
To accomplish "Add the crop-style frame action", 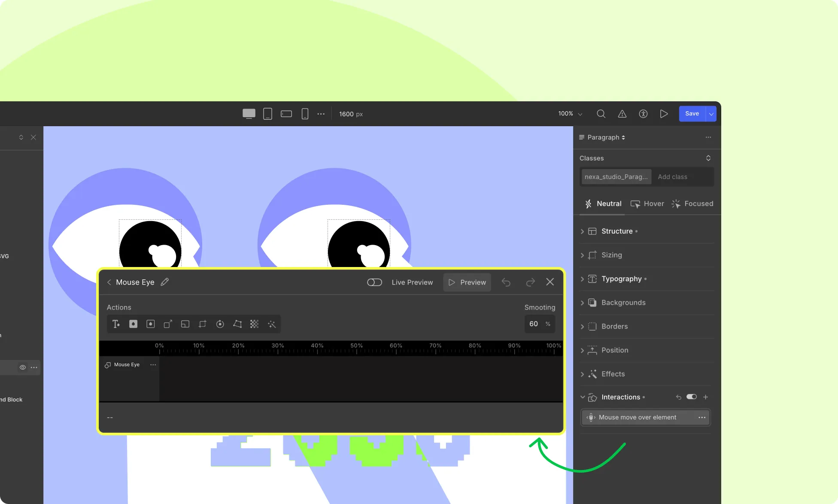I will [203, 324].
